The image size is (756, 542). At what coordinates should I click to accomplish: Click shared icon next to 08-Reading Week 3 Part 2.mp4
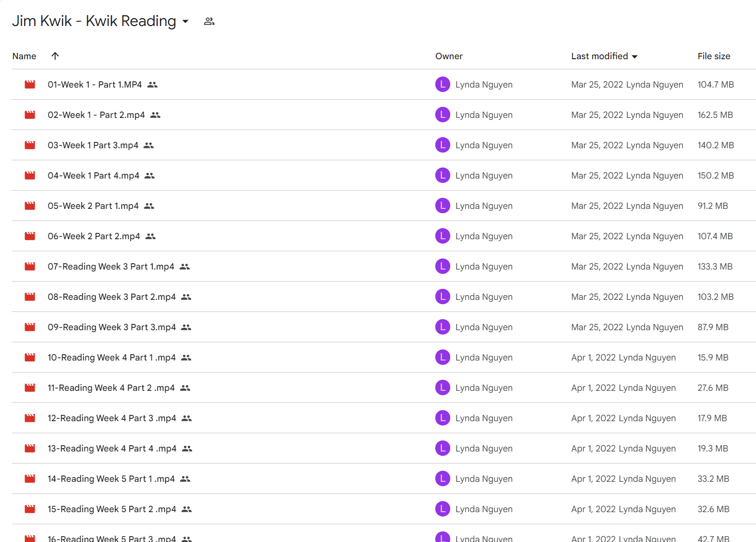click(x=186, y=297)
